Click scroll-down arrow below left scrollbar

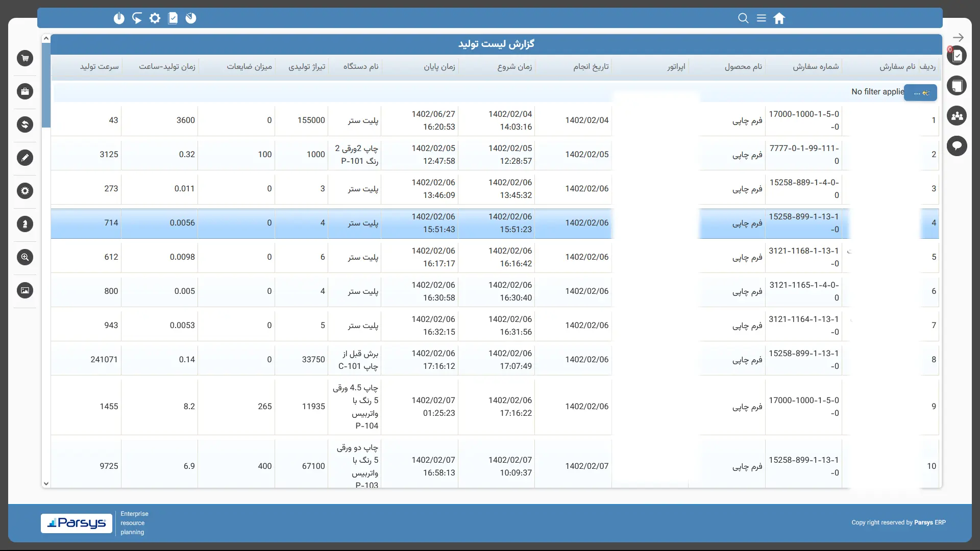point(46,484)
